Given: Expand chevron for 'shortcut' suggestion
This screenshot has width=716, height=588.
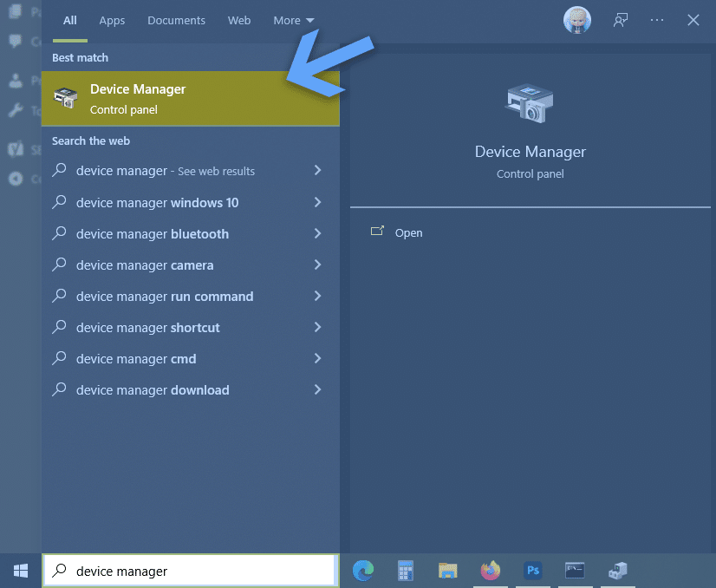Looking at the screenshot, I should point(318,327).
